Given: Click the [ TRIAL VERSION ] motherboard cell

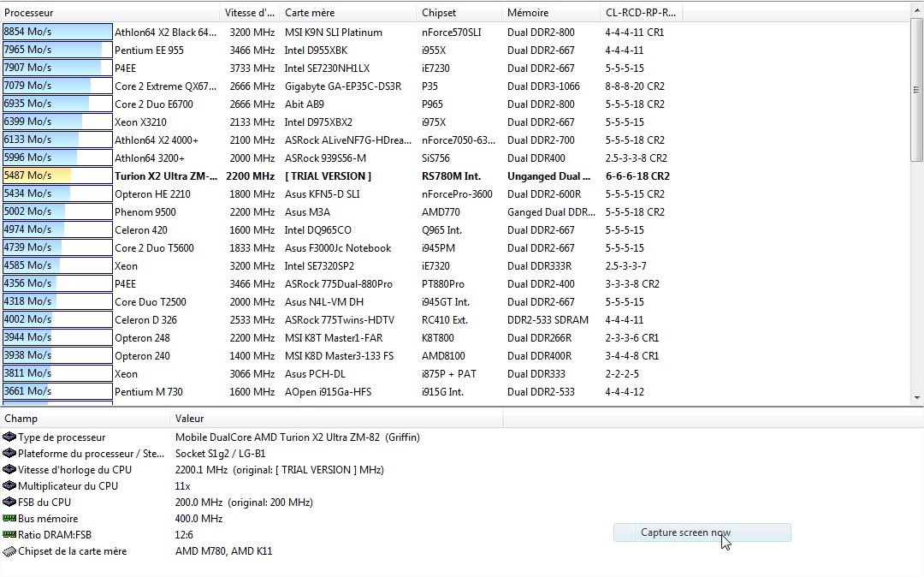Looking at the screenshot, I should [329, 176].
